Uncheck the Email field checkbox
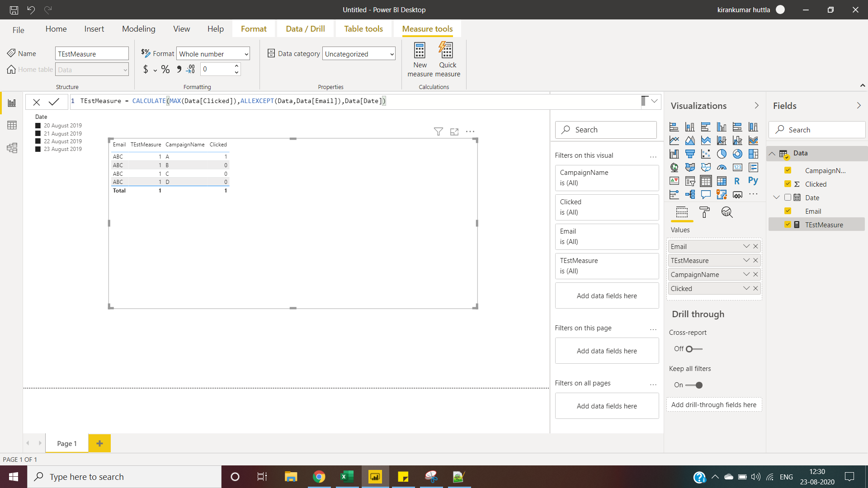The width and height of the screenshot is (868, 488). 788,211
